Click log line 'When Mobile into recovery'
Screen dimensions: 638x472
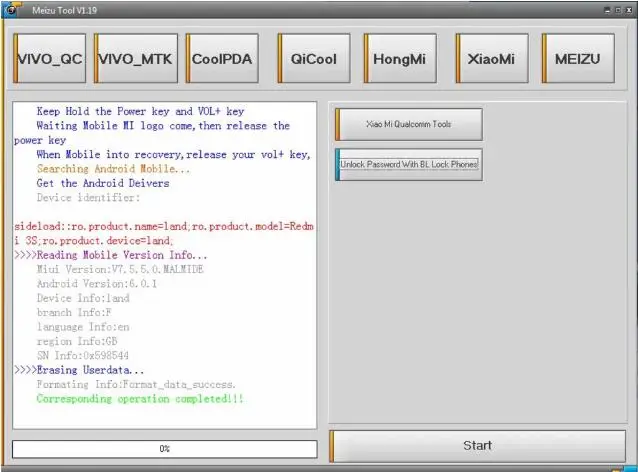pyautogui.click(x=173, y=154)
